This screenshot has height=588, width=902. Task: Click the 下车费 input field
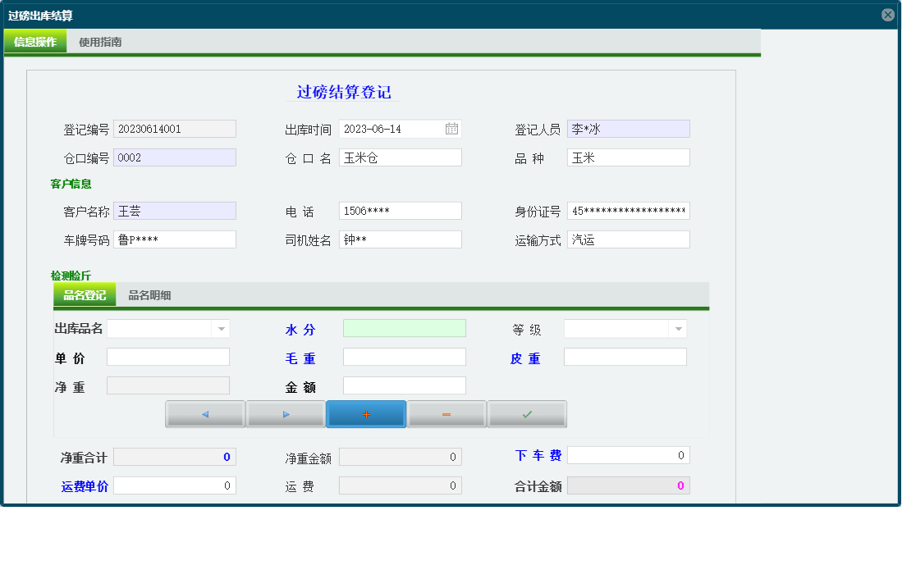[628, 455]
